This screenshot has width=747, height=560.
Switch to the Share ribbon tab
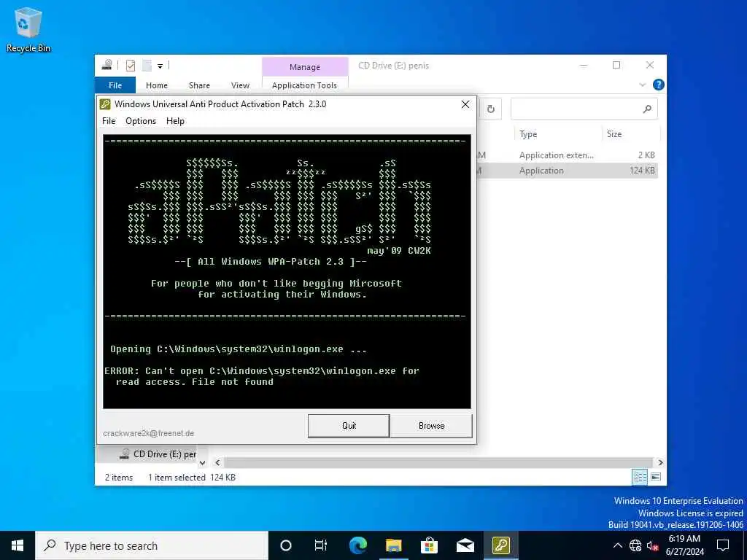tap(199, 85)
